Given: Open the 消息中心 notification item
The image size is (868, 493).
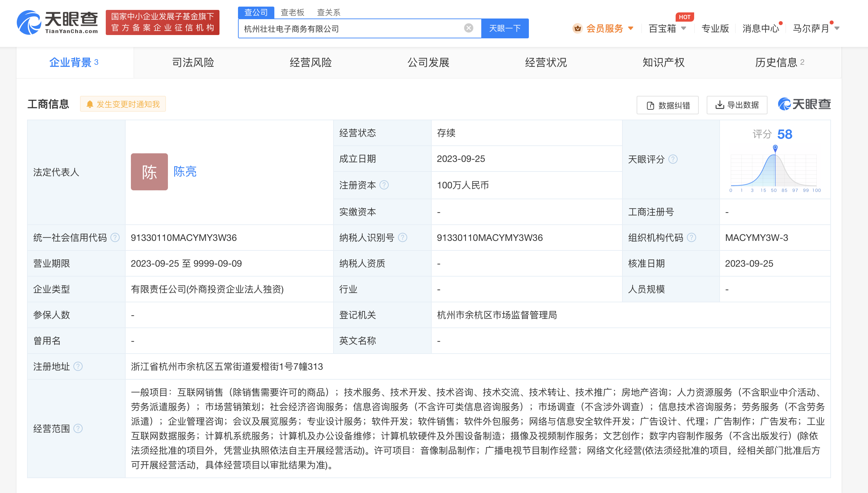Looking at the screenshot, I should 760,28.
